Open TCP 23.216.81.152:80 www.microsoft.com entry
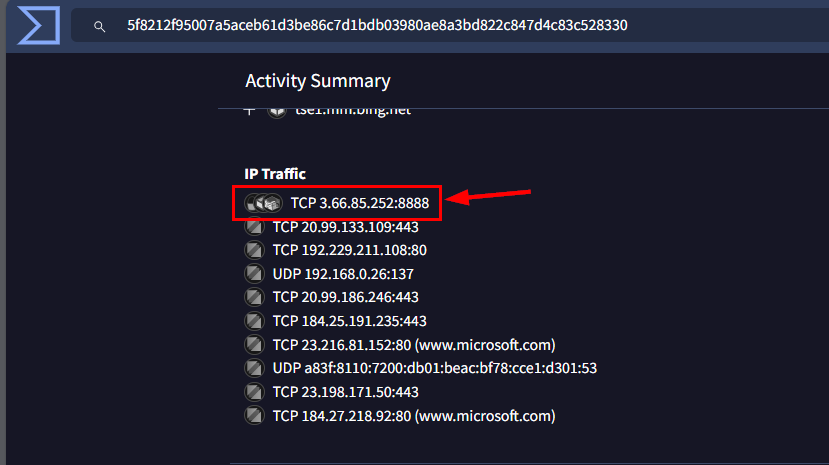The height and width of the screenshot is (465, 829). 413,345
